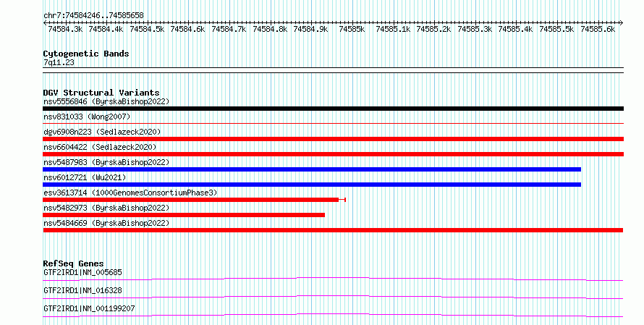
Task: Click ruler tick label 74584.7k
Action: [x=229, y=29]
